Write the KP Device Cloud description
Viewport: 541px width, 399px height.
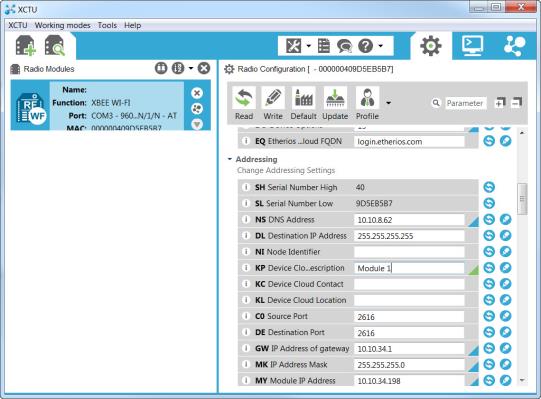coord(505,268)
